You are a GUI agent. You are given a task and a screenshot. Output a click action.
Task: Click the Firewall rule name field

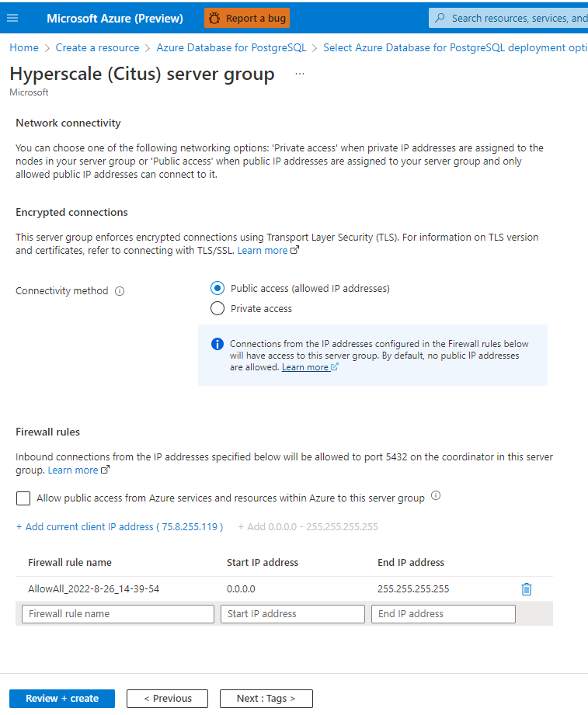(118, 614)
